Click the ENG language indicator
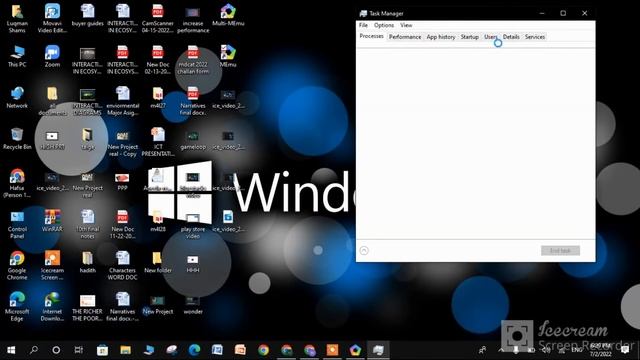Screen dimensions: 640x360 [x=576, y=350]
